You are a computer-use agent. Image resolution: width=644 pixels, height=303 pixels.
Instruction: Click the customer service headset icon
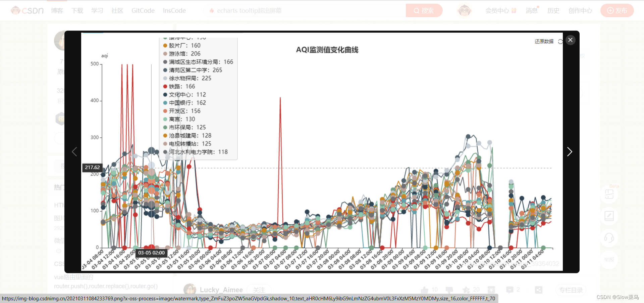coord(609,238)
